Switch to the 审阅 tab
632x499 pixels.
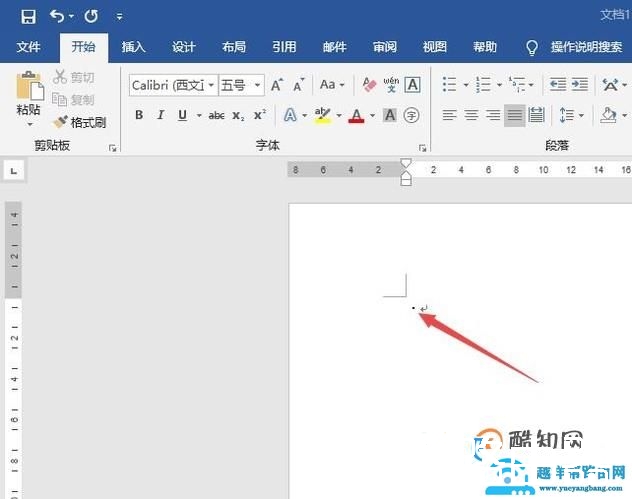[385, 47]
